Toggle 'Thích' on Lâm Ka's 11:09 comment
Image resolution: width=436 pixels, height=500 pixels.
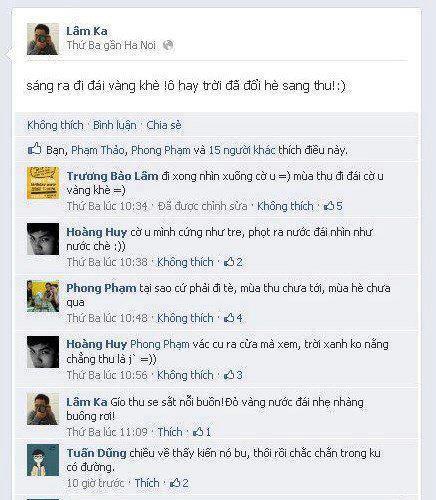coord(170,432)
